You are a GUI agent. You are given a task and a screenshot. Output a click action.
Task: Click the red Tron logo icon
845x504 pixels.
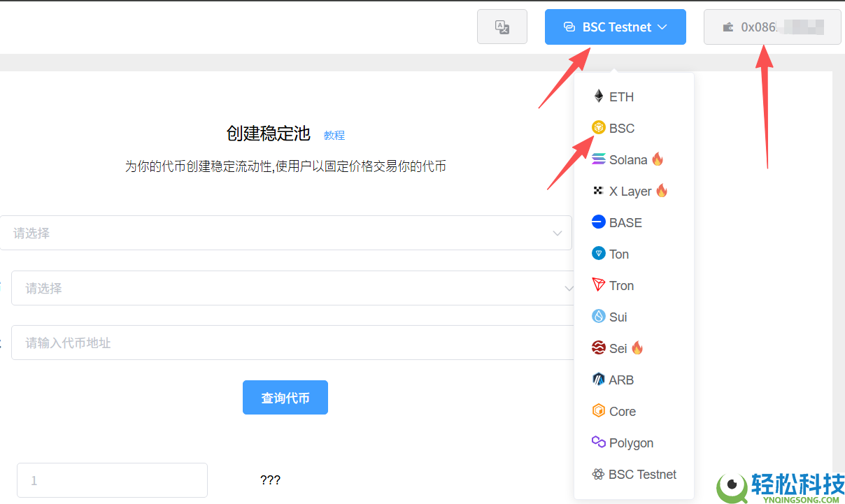(598, 285)
